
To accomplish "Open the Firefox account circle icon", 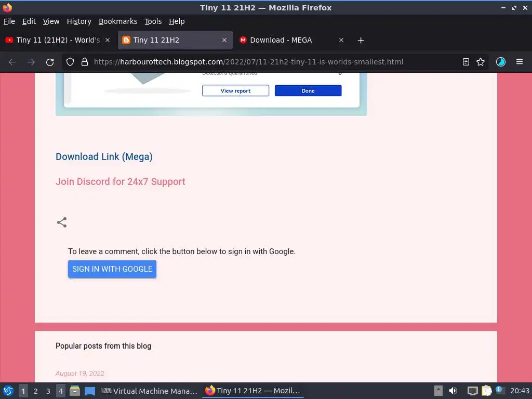I will point(500,62).
